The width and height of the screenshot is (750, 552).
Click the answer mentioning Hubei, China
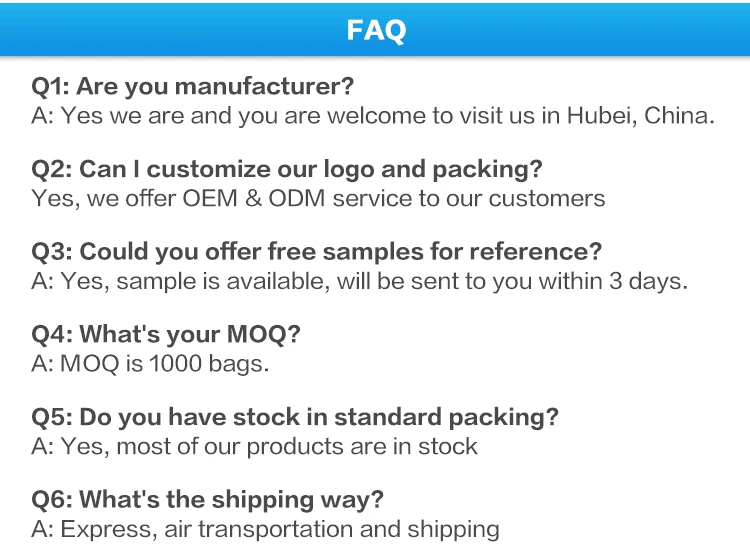[373, 116]
